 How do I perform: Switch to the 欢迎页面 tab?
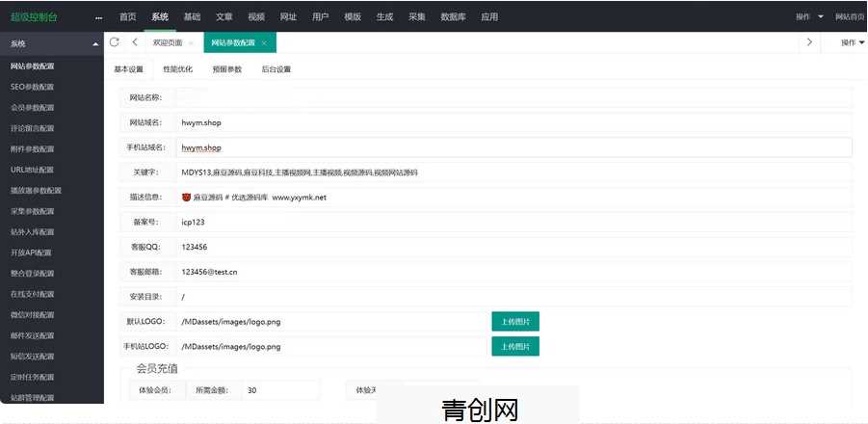tap(168, 42)
